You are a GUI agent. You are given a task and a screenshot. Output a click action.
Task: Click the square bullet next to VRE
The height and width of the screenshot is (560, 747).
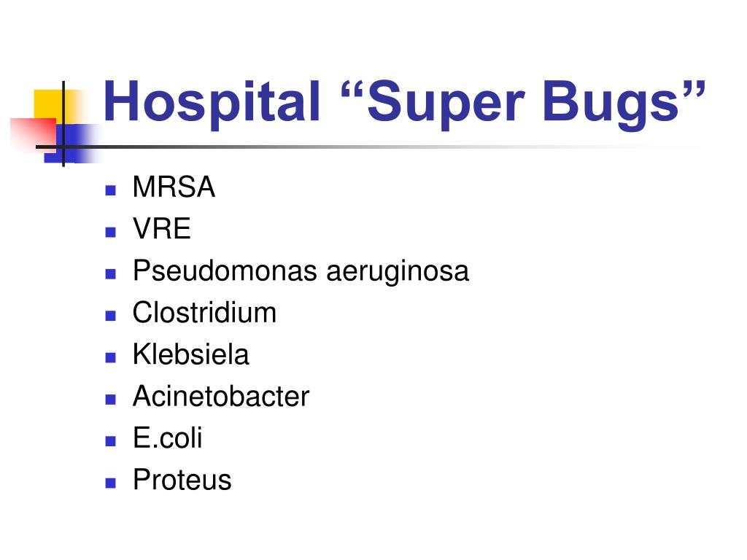point(111,233)
